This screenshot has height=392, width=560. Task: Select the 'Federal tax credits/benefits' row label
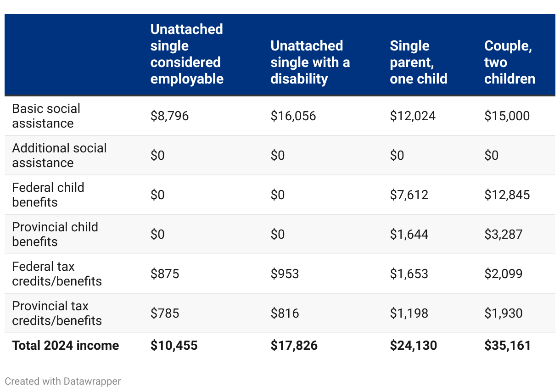point(57,274)
